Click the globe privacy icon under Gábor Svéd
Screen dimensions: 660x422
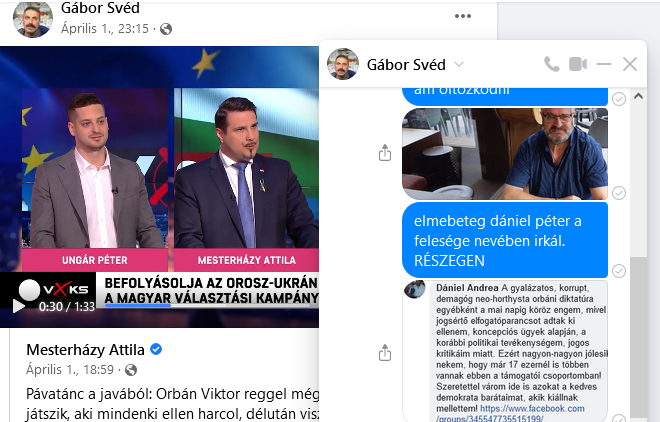tap(166, 29)
